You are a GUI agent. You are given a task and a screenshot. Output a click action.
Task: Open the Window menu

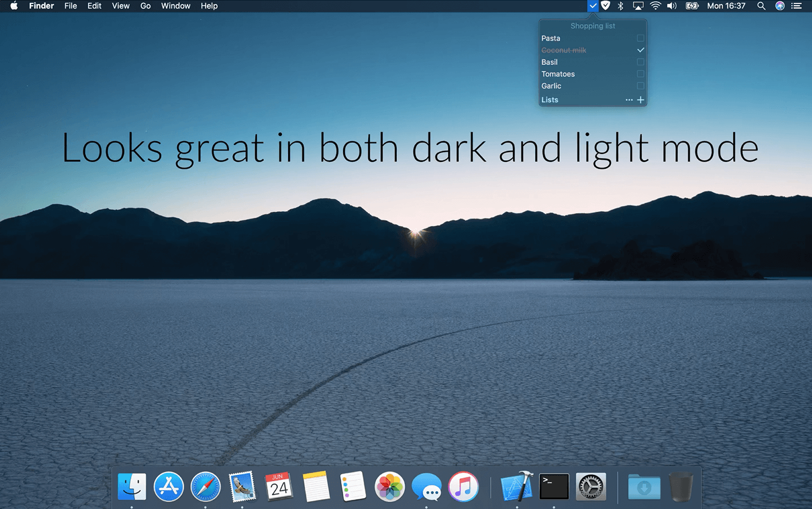(176, 6)
